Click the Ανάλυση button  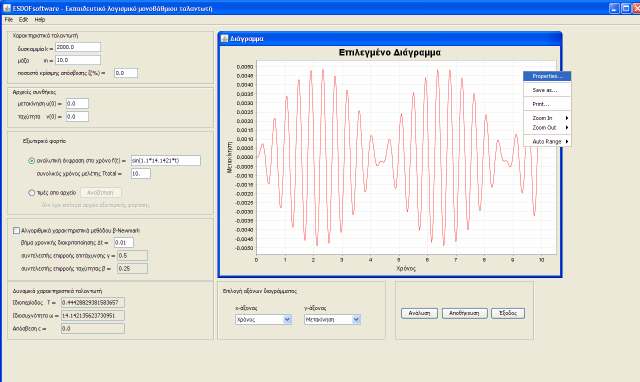(419, 313)
